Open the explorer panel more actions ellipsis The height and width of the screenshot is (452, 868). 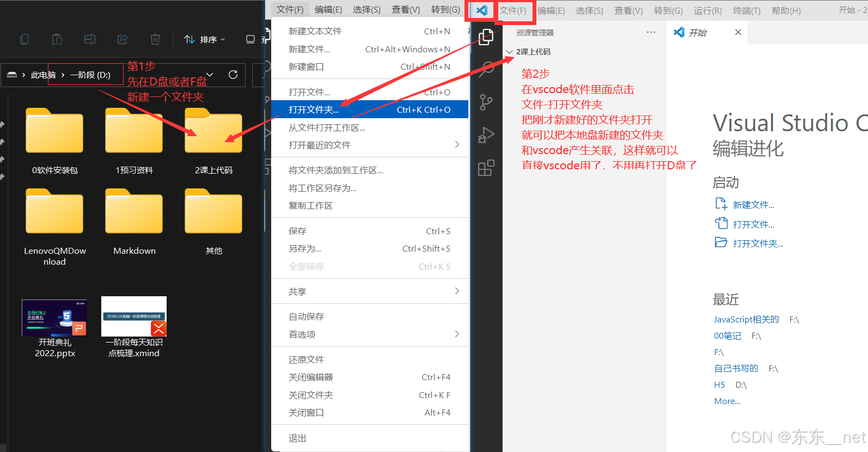(x=651, y=32)
